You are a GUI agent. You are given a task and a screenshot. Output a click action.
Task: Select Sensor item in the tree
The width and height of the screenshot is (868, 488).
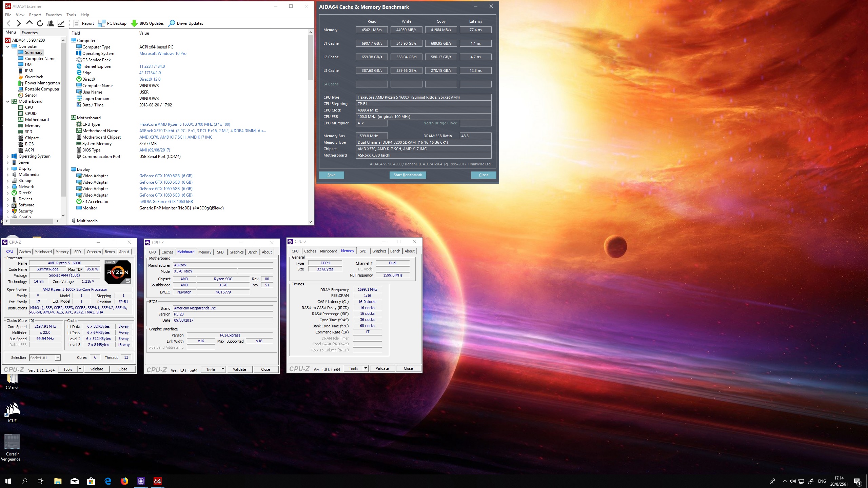[31, 95]
